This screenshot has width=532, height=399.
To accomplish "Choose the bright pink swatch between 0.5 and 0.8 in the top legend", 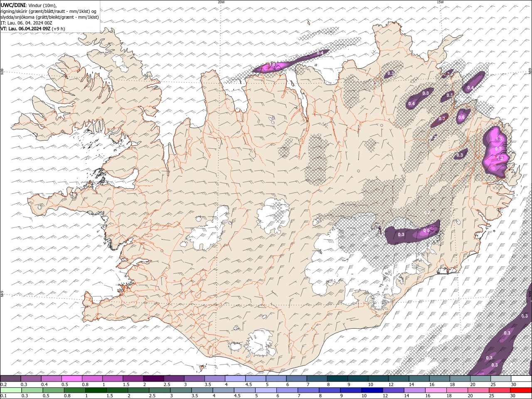I will click(71, 379).
